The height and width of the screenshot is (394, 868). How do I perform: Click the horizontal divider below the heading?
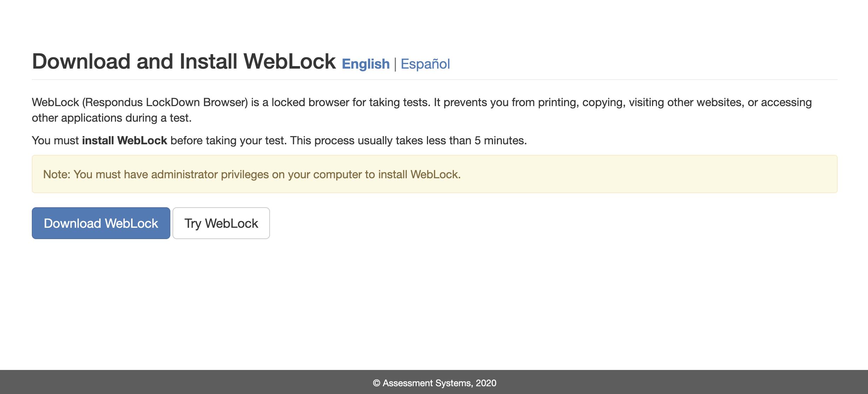tap(434, 80)
